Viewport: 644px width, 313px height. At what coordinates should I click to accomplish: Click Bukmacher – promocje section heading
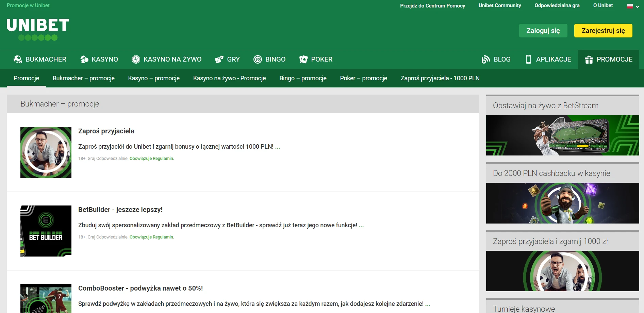coord(60,104)
